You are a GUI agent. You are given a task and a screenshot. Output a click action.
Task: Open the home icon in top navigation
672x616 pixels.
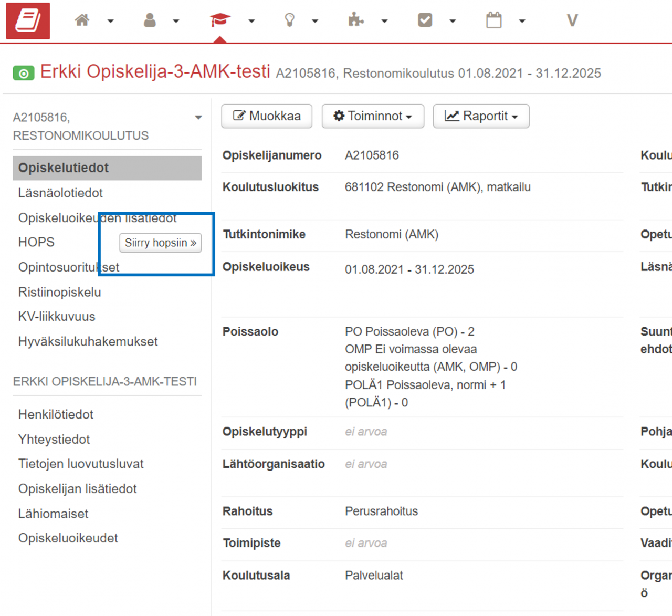coord(82,20)
